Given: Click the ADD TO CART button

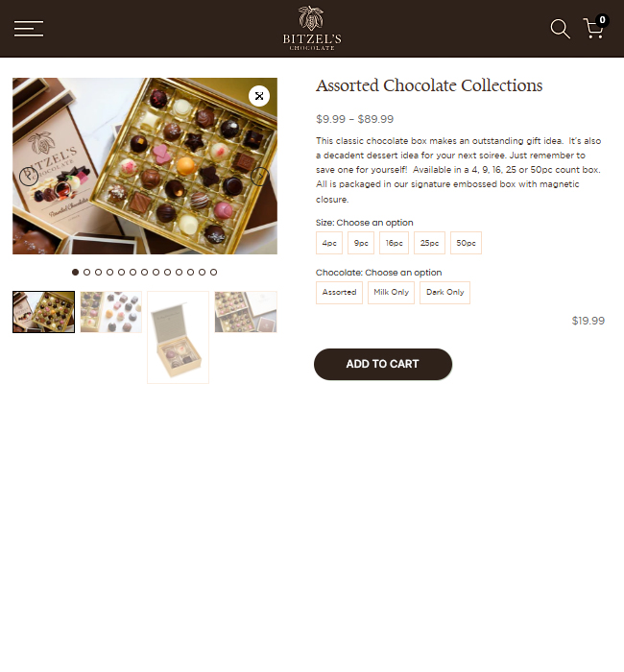Looking at the screenshot, I should [x=383, y=364].
